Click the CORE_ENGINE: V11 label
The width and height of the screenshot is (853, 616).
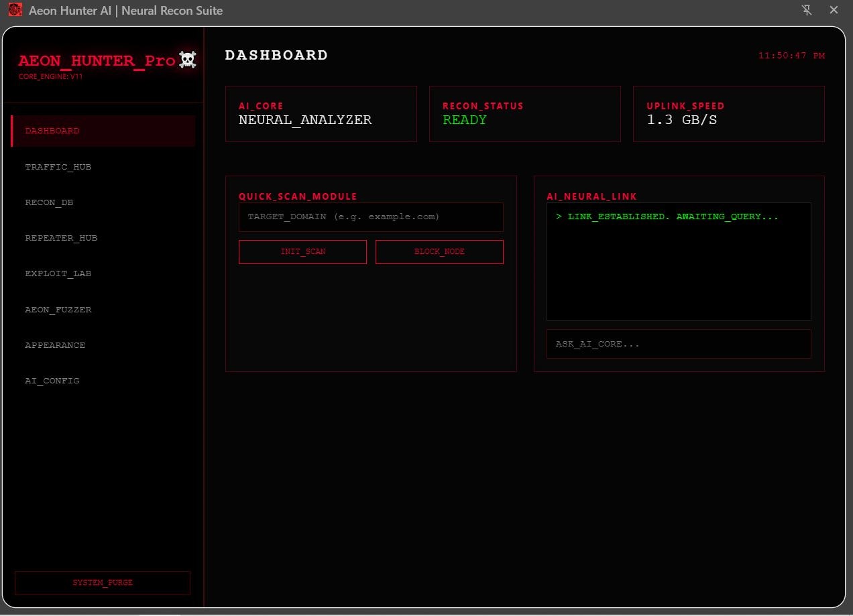(x=51, y=76)
